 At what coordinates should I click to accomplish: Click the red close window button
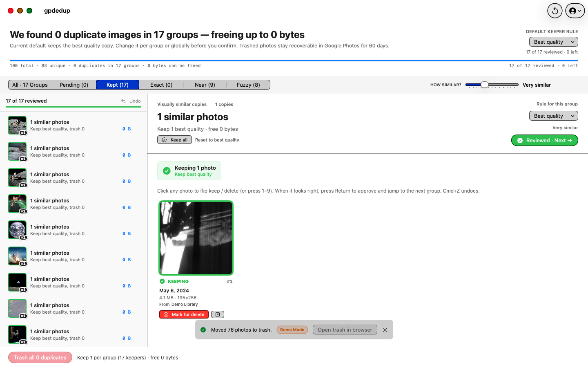click(x=11, y=11)
